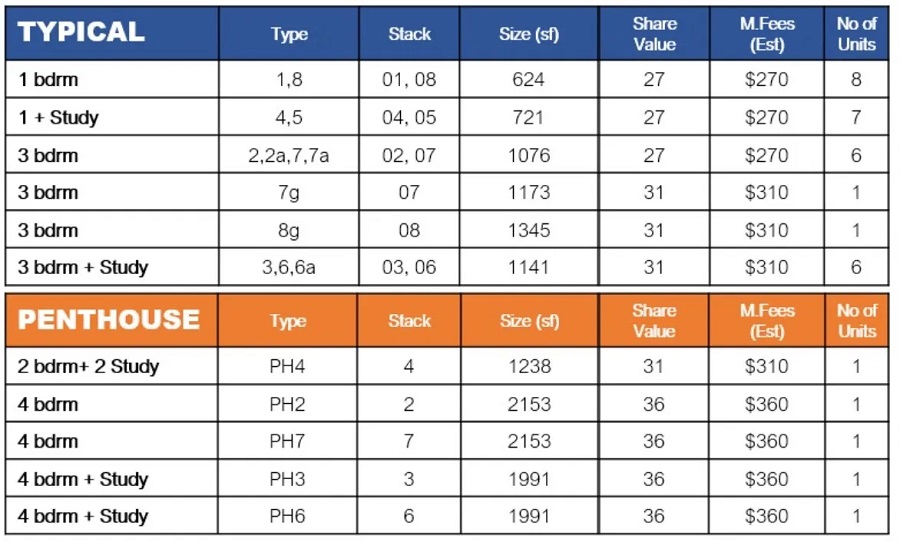Image resolution: width=900 pixels, height=542 pixels.
Task: Select the PH4 type cell
Action: [289, 366]
